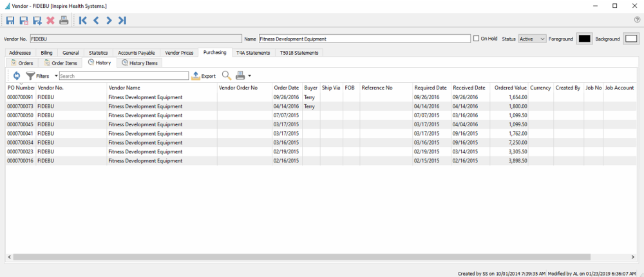Select PO 0000700091 row

(322, 97)
